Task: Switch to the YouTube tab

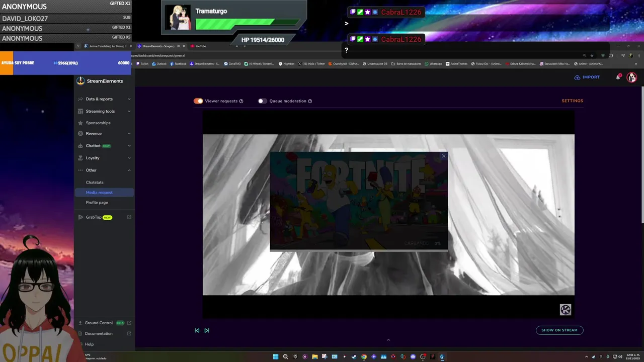Action: click(215, 46)
